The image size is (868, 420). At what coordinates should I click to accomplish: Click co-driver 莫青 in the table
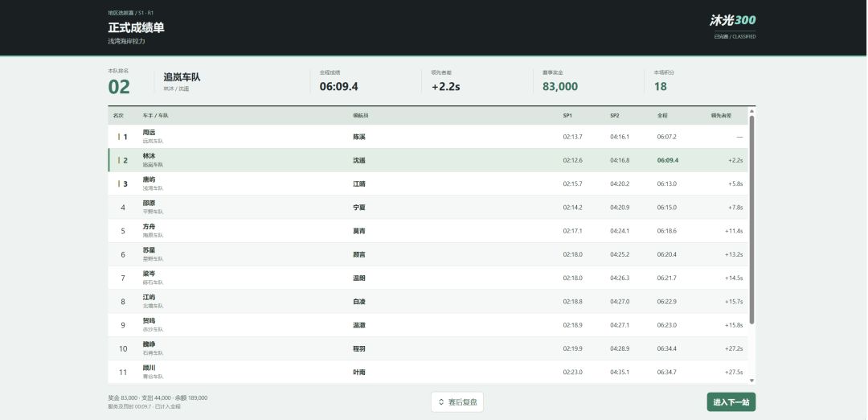tap(358, 231)
